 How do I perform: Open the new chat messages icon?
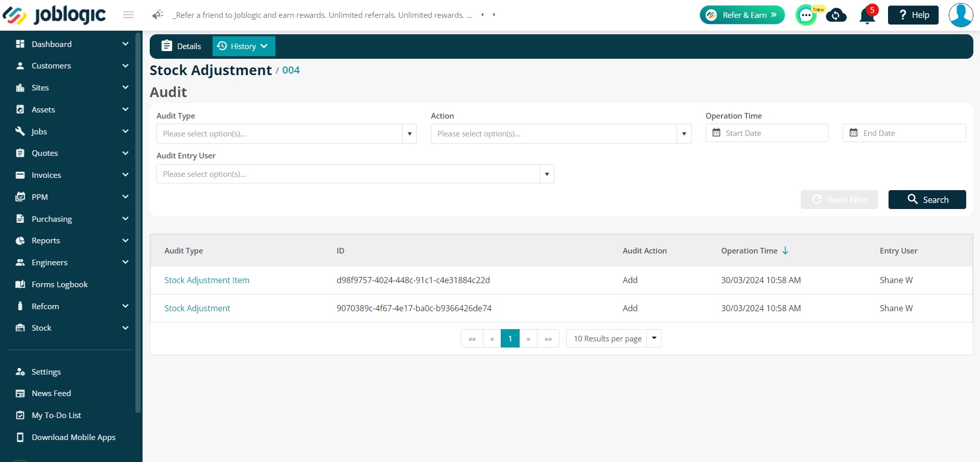[x=807, y=15]
